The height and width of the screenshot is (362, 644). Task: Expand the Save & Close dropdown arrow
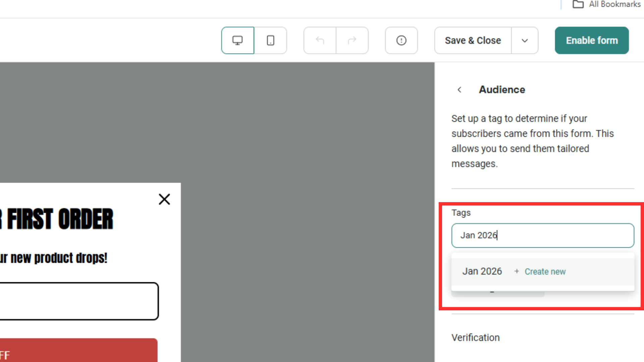pyautogui.click(x=525, y=41)
